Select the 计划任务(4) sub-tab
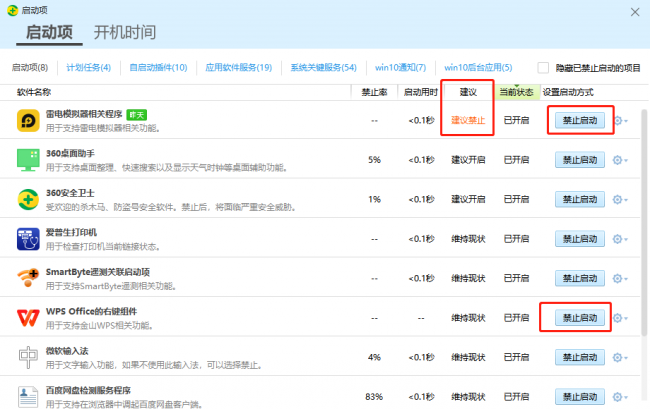The height and width of the screenshot is (409, 650). click(89, 68)
